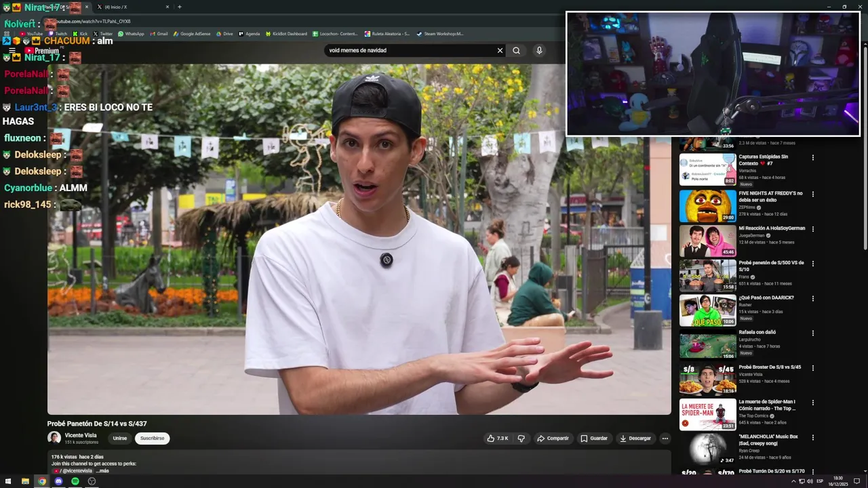Clear the search box with the X icon
The width and height of the screenshot is (868, 488).
click(x=500, y=50)
